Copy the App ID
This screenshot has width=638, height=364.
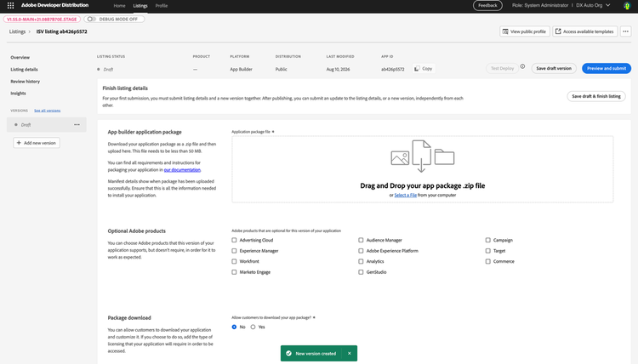424,68
